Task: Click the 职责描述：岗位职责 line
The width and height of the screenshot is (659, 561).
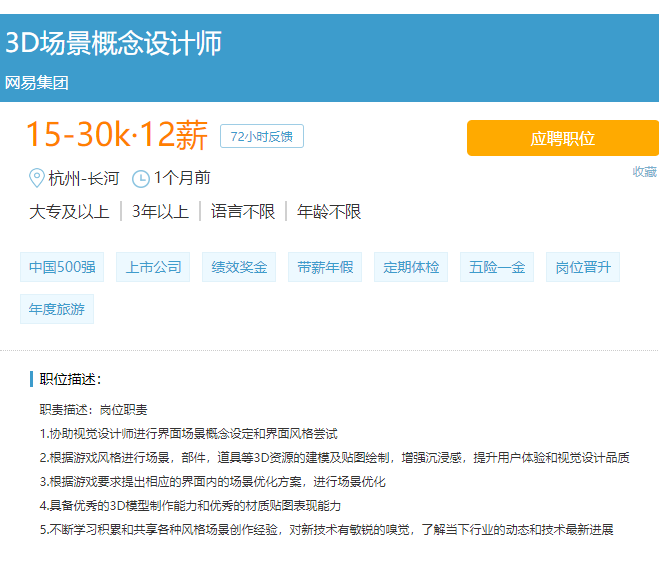Action: (93, 410)
